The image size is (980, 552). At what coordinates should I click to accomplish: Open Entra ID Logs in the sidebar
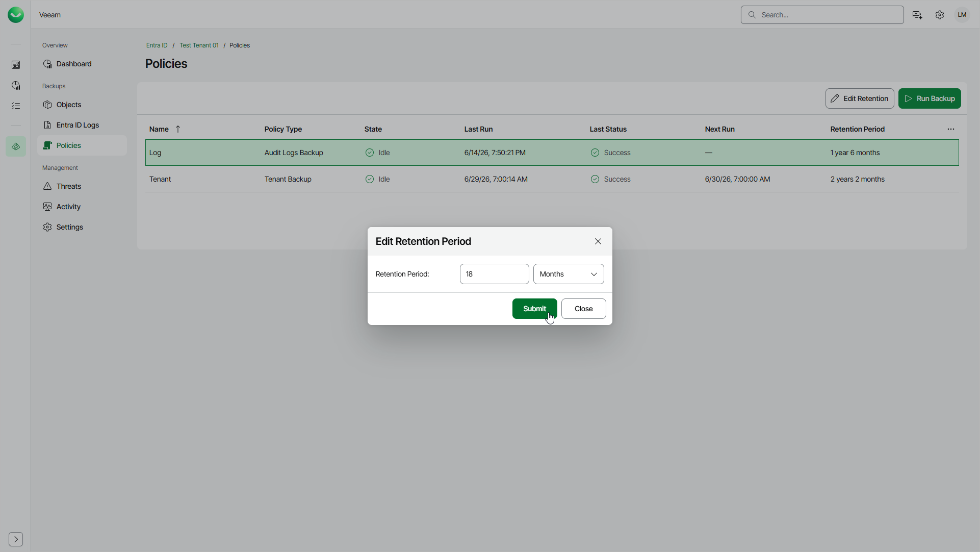click(x=82, y=125)
